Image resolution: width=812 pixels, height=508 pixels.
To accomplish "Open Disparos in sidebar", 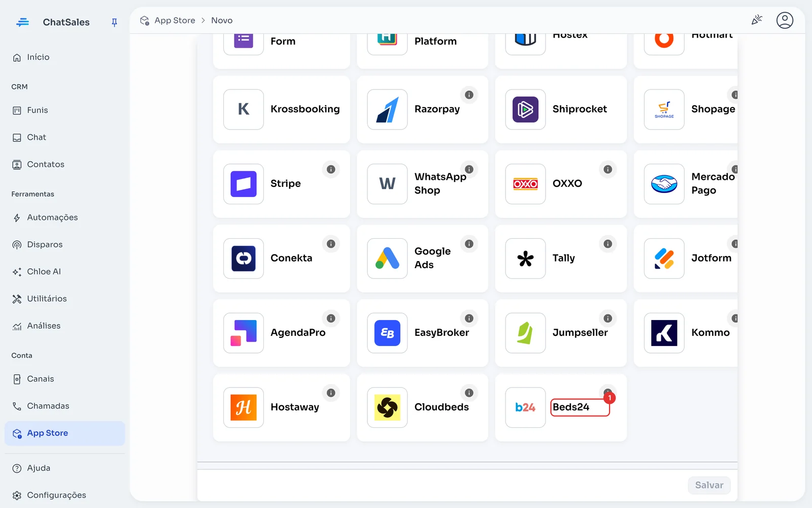I will [x=64, y=245].
